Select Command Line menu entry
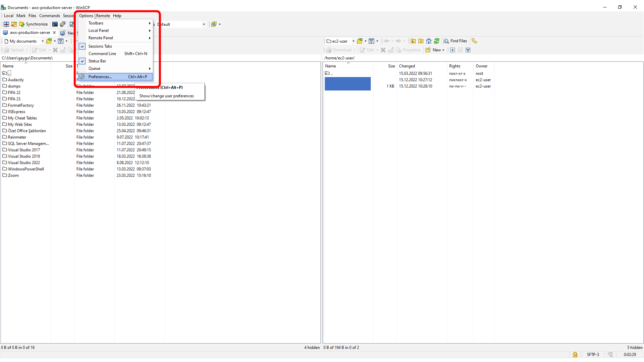 click(116, 54)
